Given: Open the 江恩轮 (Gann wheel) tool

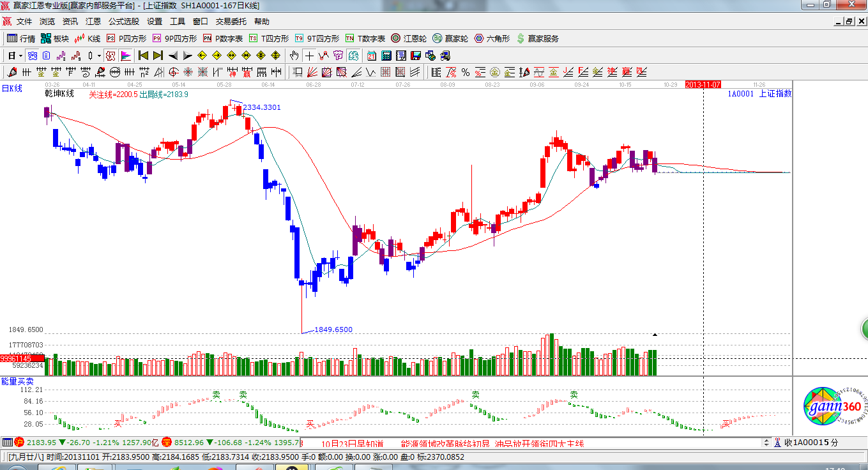Looking at the screenshot, I should pos(409,39).
